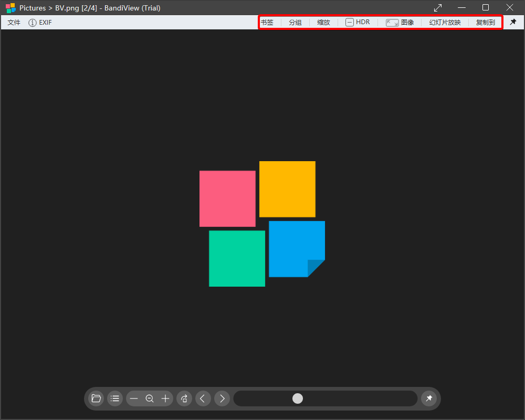The height and width of the screenshot is (420, 525).
Task: Open the 文件 menu
Action: point(14,23)
